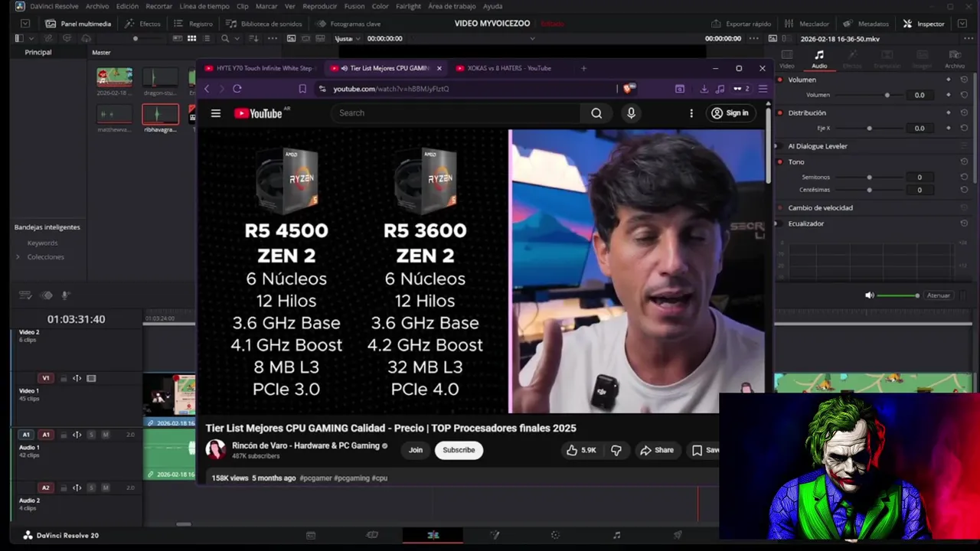This screenshot has height=551, width=980.
Task: Open the timeline name dropdown arrow in viewer
Action: (532, 38)
